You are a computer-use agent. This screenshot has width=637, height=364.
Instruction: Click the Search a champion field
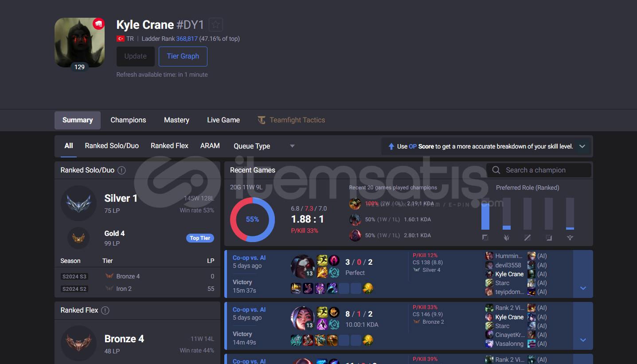coord(539,170)
